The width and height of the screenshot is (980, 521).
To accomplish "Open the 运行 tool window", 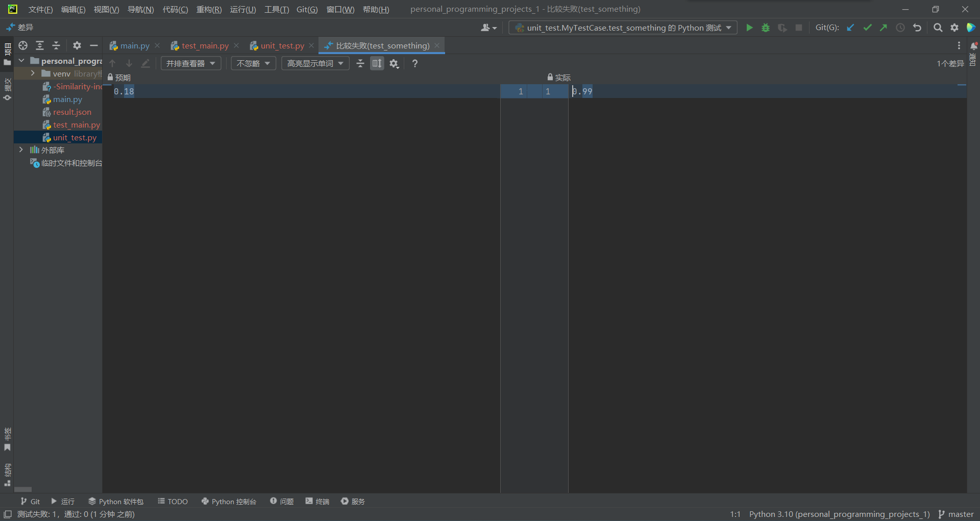I will (63, 502).
